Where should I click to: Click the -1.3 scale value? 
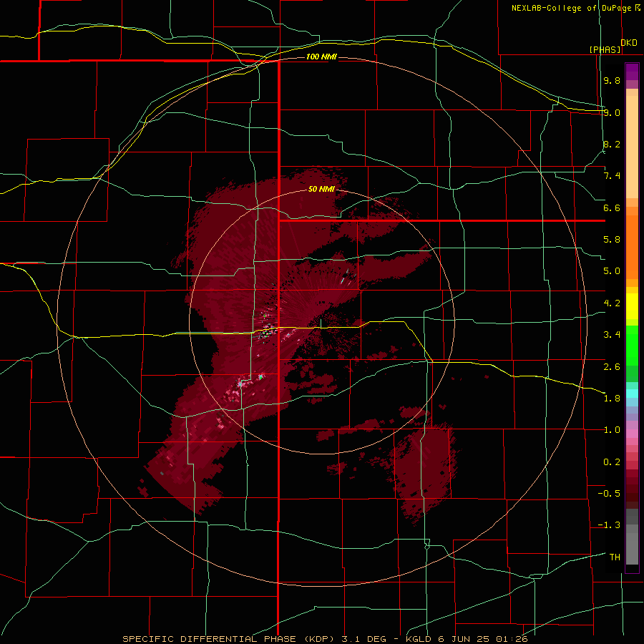(x=609, y=525)
